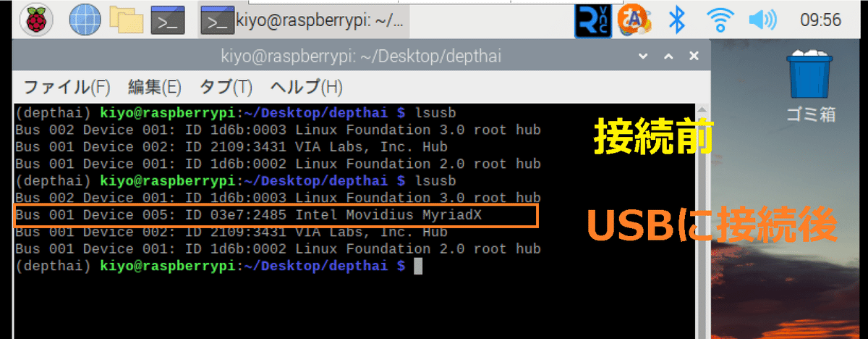Show the calendar from the 09:56 clock
Viewport: 868px width, 339px height.
(x=820, y=20)
